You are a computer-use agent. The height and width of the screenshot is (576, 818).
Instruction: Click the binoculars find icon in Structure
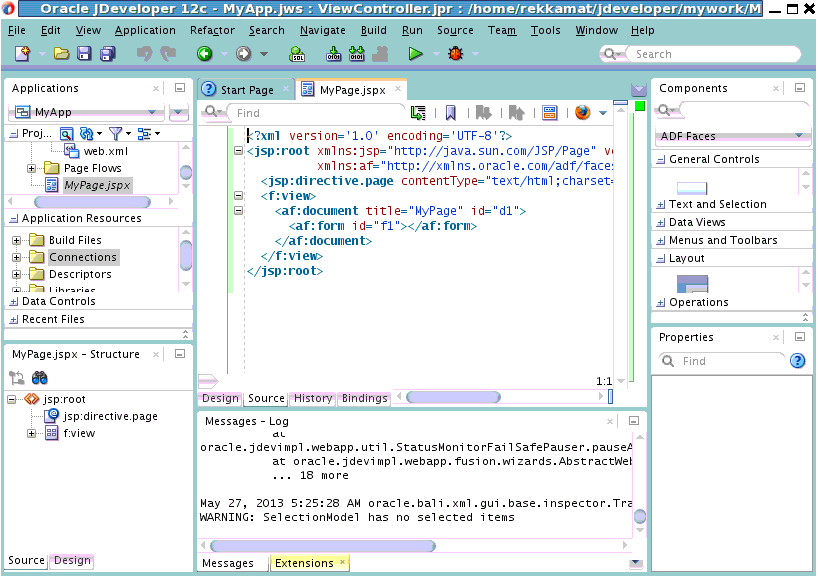(40, 378)
